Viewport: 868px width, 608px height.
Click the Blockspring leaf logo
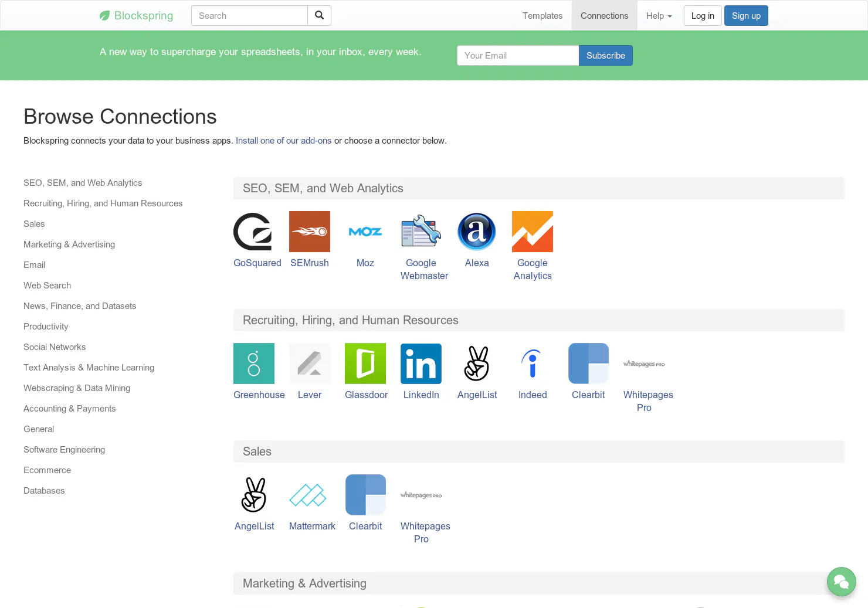pos(104,16)
